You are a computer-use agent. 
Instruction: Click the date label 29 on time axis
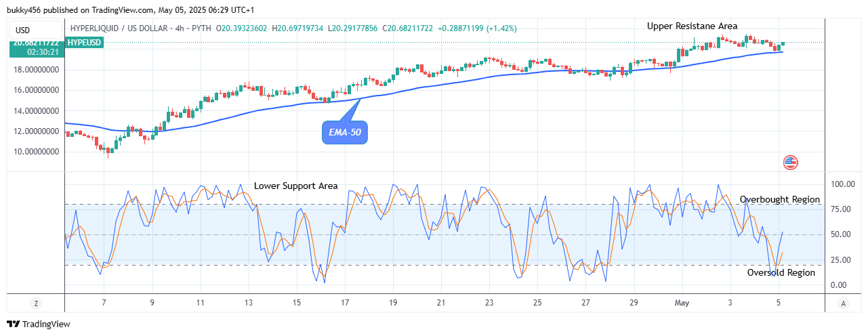pyautogui.click(x=634, y=303)
